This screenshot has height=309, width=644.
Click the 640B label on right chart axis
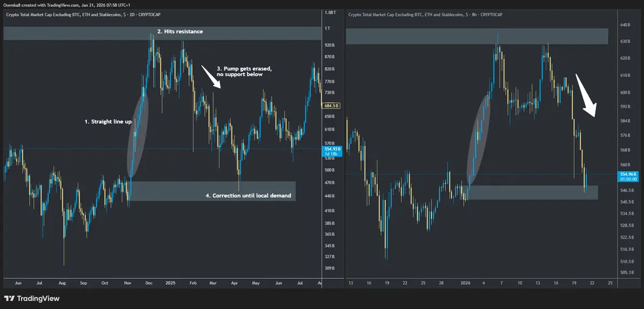(x=625, y=25)
